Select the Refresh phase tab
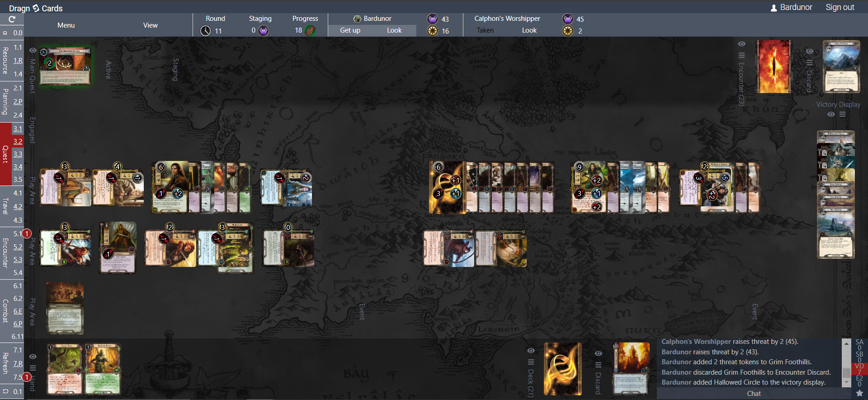 pyautogui.click(x=5, y=363)
